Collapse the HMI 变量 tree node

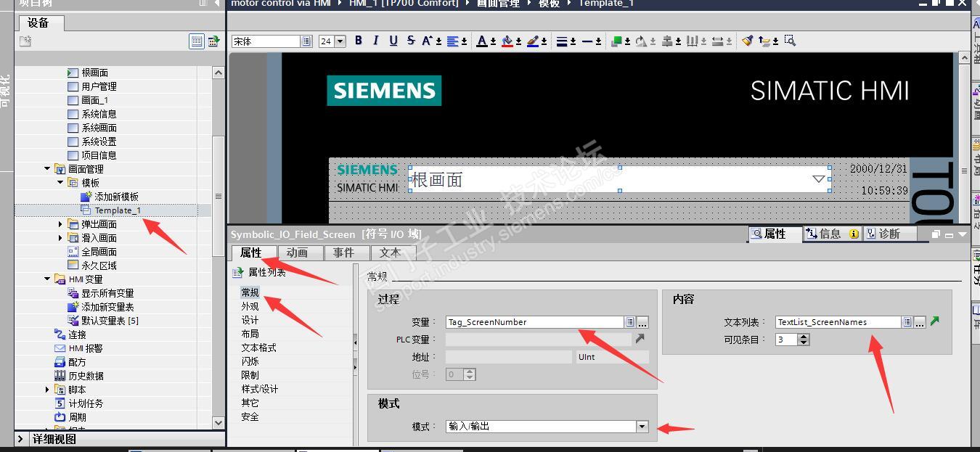[x=47, y=279]
